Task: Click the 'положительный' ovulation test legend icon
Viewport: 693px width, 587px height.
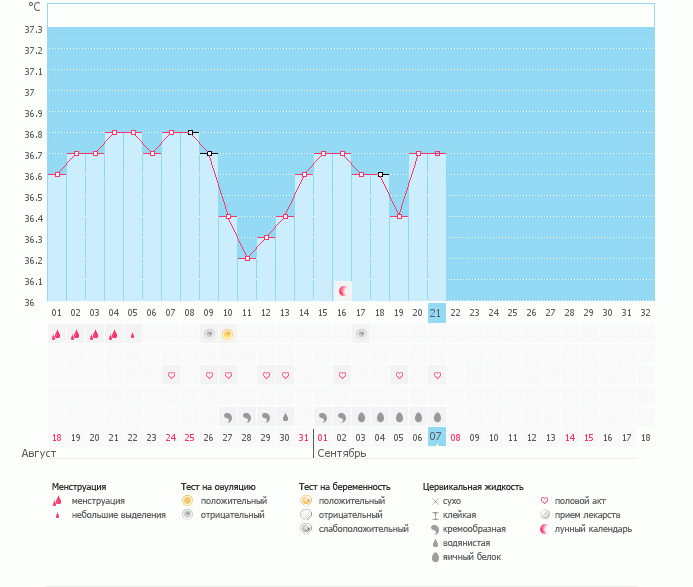Action: [187, 500]
